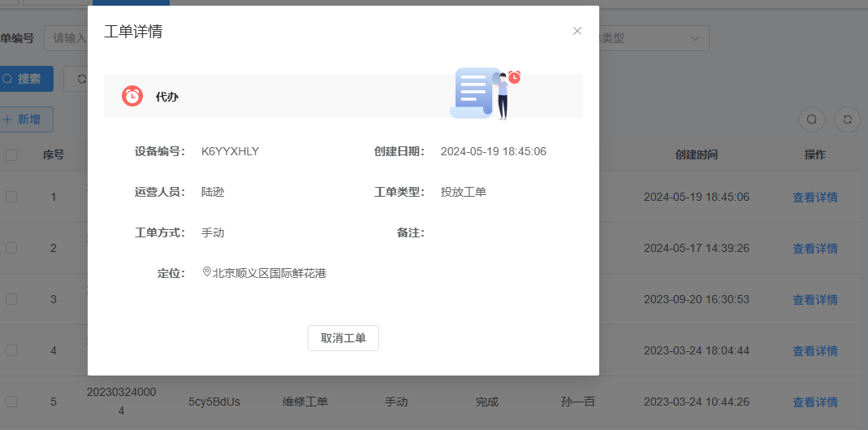This screenshot has height=430, width=868.
Task: Check the checkbox for row 1
Action: tap(11, 197)
